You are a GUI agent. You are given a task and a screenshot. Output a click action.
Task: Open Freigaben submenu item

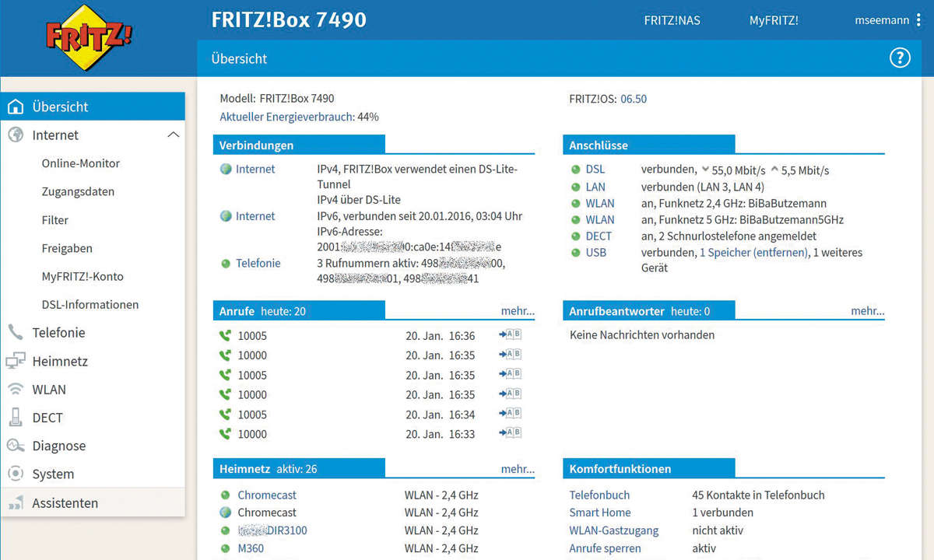[x=67, y=248]
